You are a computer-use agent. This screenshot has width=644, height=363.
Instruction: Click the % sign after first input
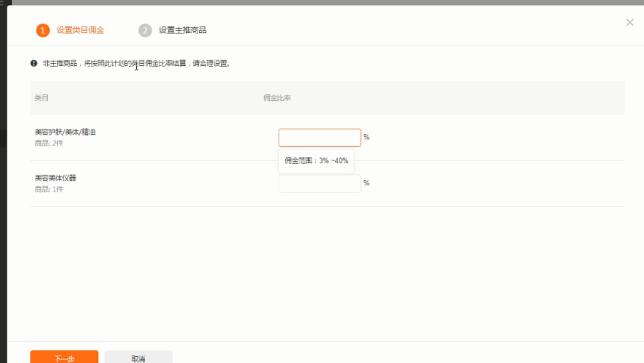coord(366,137)
